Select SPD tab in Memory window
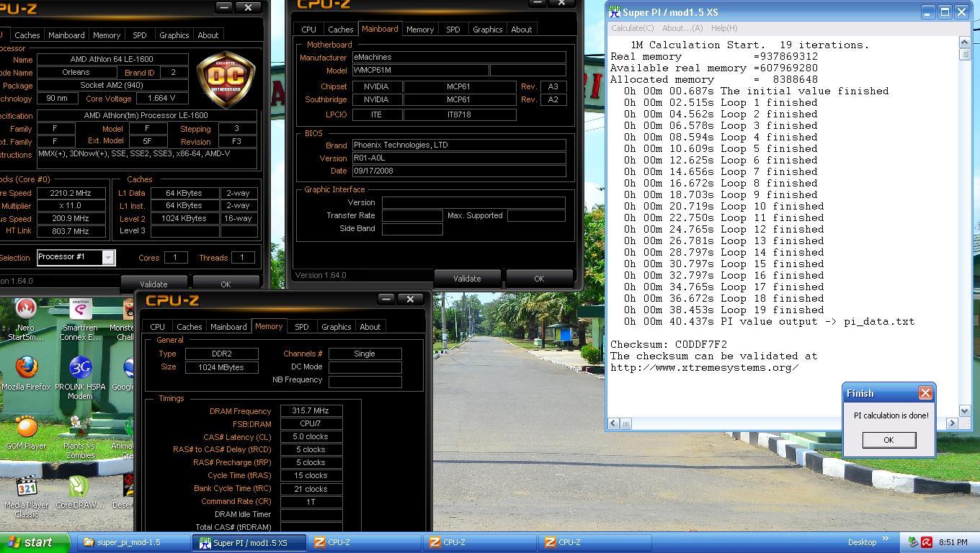This screenshot has height=553, width=980. (301, 327)
